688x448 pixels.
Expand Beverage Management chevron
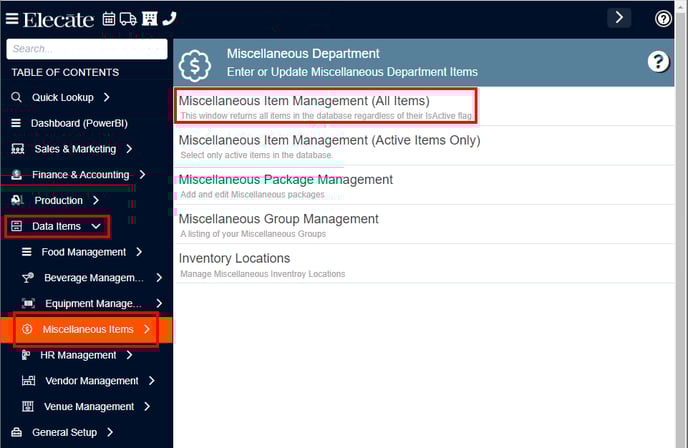tap(159, 278)
